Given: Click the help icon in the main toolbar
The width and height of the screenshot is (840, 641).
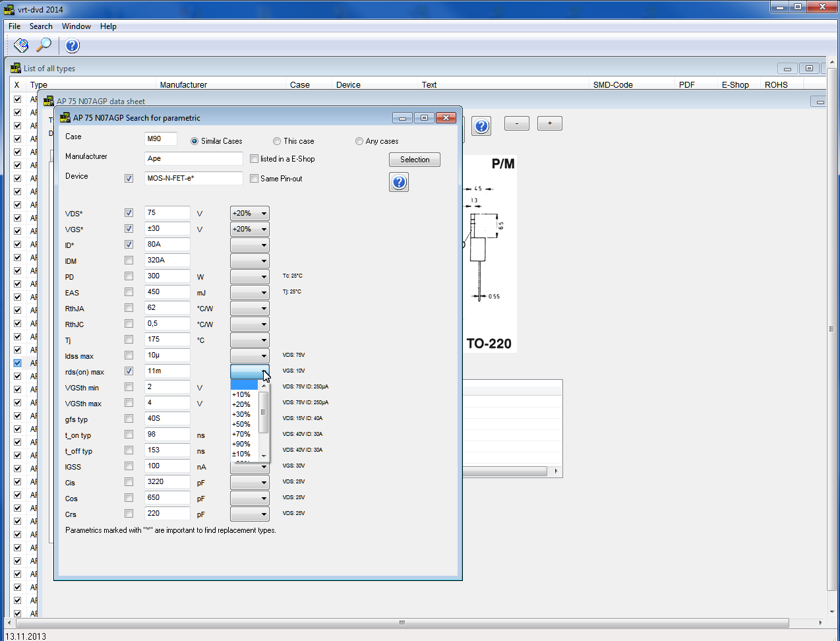Looking at the screenshot, I should tap(73, 46).
